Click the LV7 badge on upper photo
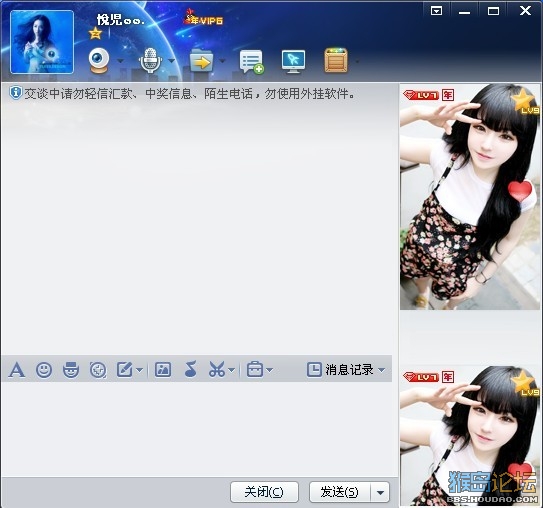The width and height of the screenshot is (543, 508). coord(421,95)
